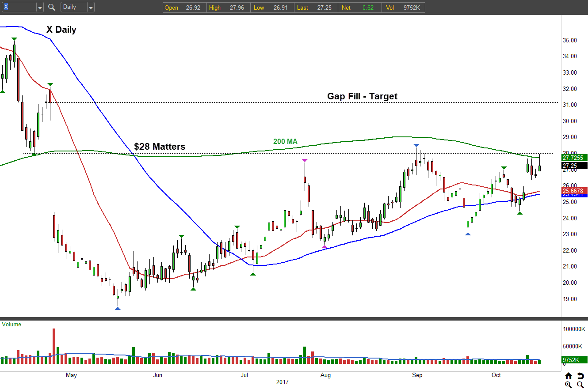This screenshot has width=588, height=389.
Task: Click the Last value 27.25 in the header
Action: 324,8
